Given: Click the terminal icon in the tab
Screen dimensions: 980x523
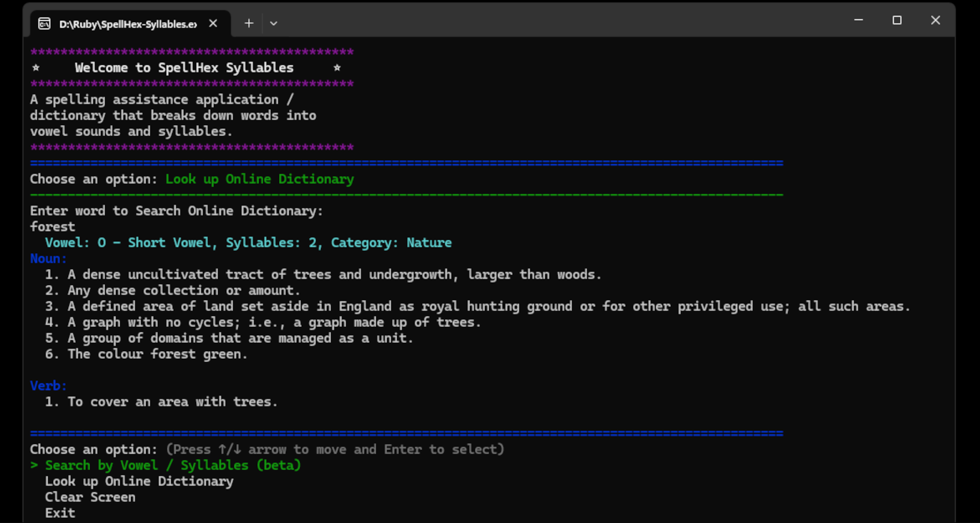Looking at the screenshot, I should coord(45,23).
